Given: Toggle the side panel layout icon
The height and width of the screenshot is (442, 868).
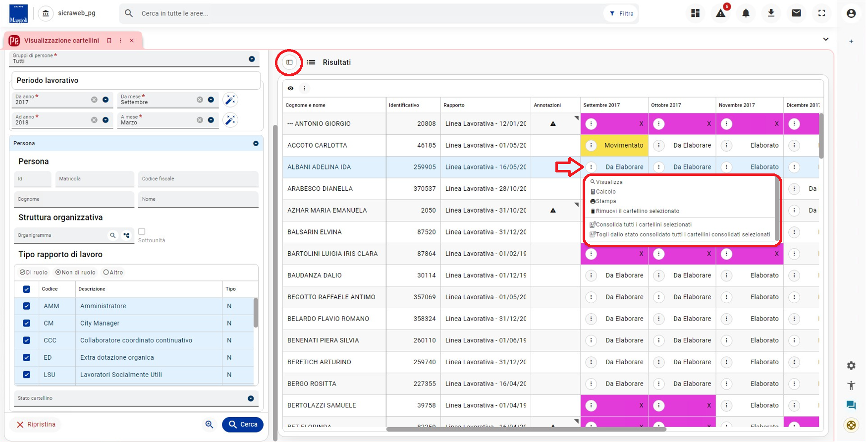Looking at the screenshot, I should click(289, 62).
